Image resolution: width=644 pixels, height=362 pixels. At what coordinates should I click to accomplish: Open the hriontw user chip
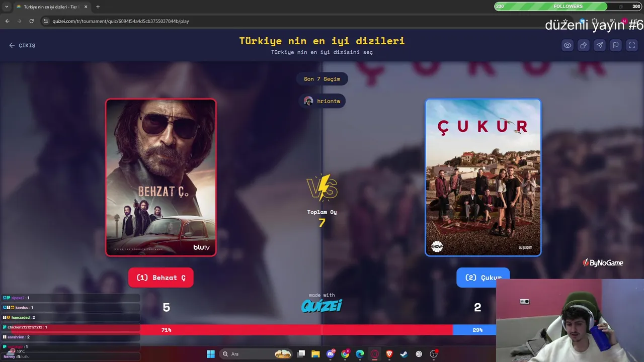(322, 101)
